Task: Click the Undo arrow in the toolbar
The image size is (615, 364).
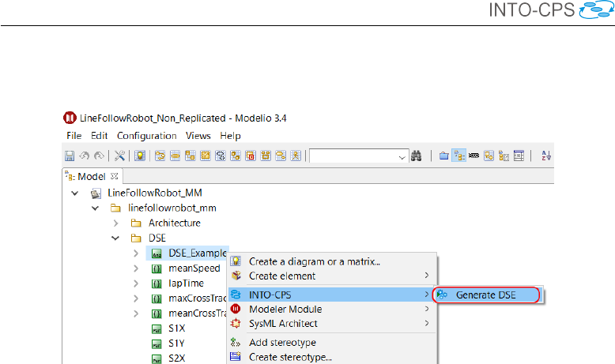Action: tap(85, 156)
